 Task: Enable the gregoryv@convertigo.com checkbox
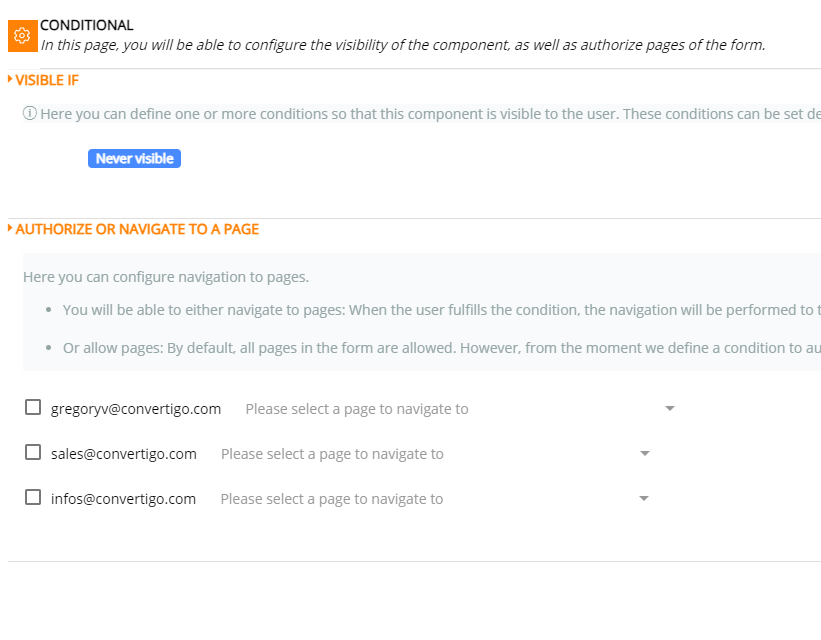pos(33,408)
